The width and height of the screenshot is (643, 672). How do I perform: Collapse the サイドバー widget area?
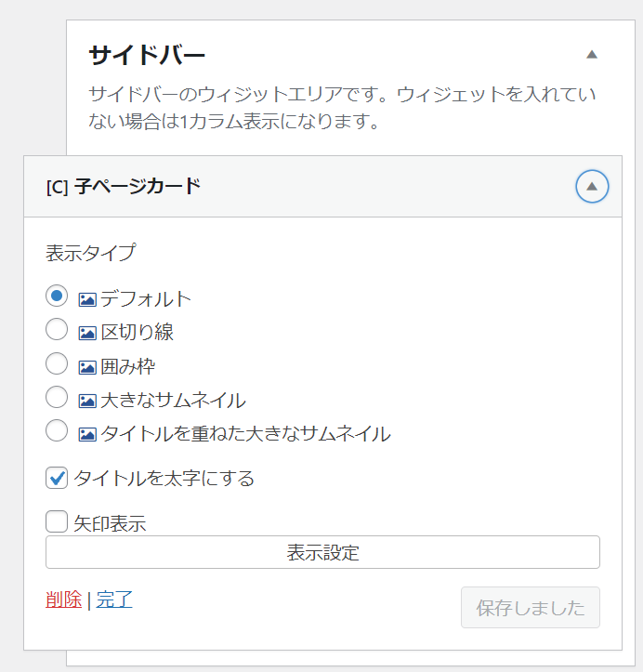(x=592, y=55)
